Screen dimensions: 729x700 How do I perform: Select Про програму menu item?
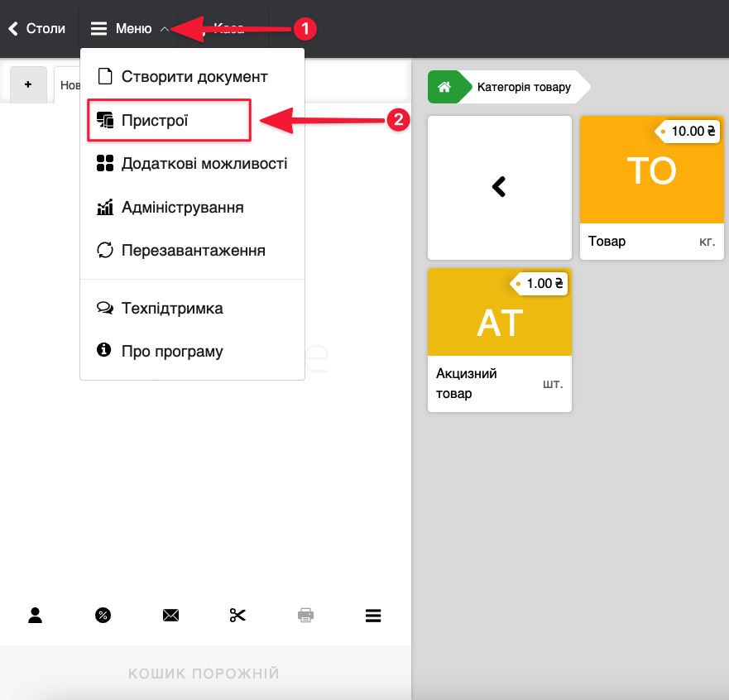171,352
